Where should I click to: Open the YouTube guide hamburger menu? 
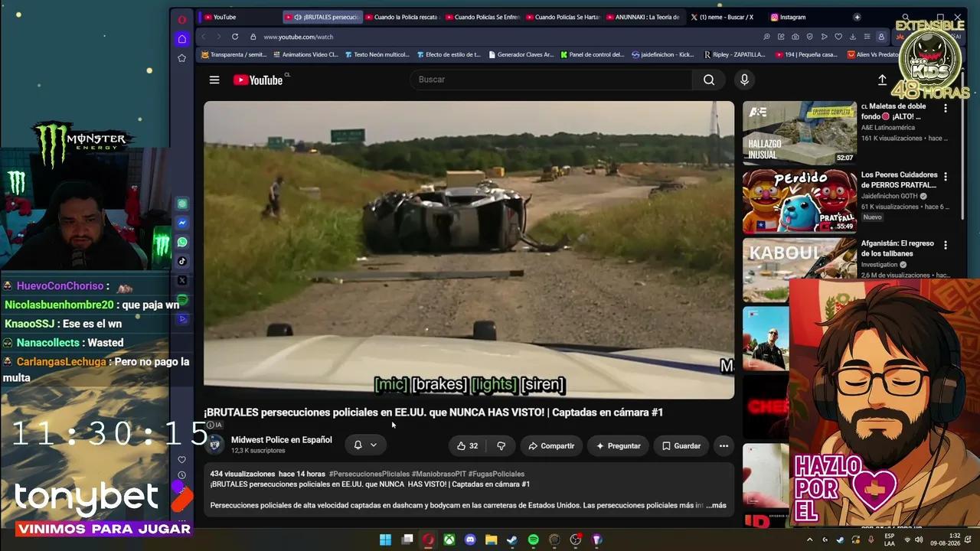point(214,80)
